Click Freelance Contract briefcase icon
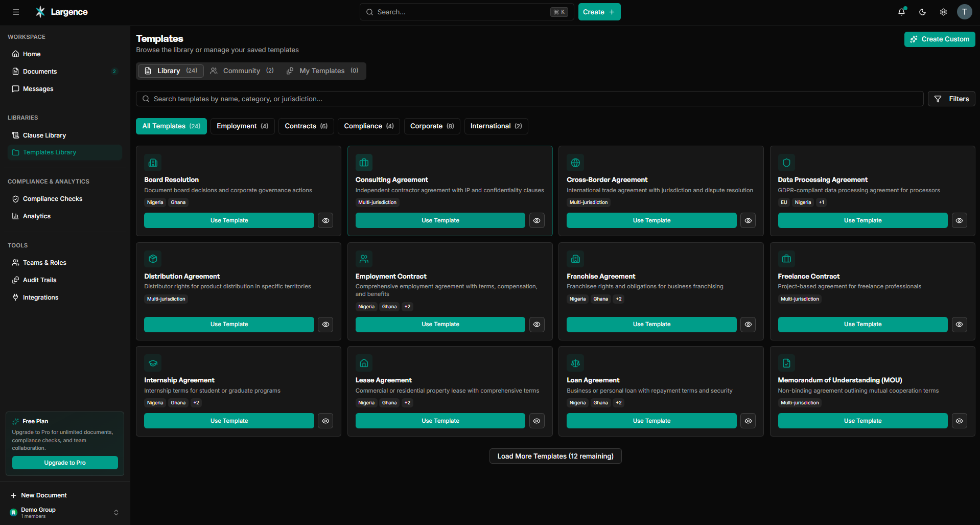The height and width of the screenshot is (525, 980). pyautogui.click(x=786, y=259)
